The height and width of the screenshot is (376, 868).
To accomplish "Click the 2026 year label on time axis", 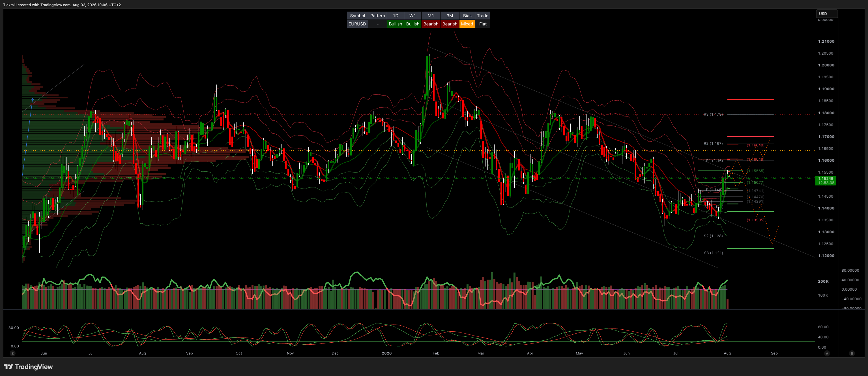I will tap(386, 353).
